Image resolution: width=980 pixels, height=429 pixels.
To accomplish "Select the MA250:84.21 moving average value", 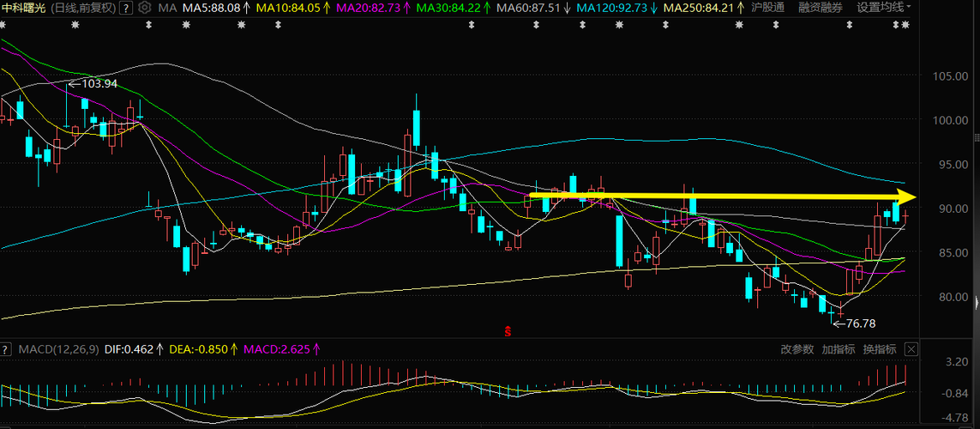I will [x=698, y=8].
